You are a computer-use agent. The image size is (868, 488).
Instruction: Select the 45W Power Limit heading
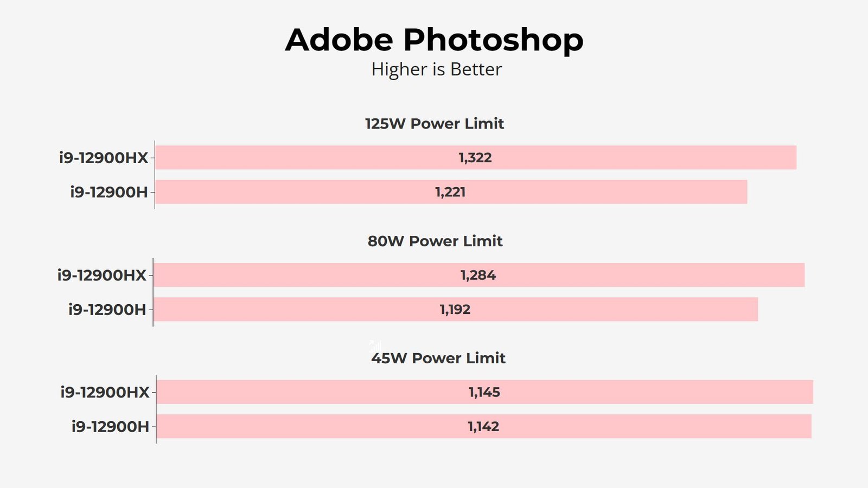(438, 358)
